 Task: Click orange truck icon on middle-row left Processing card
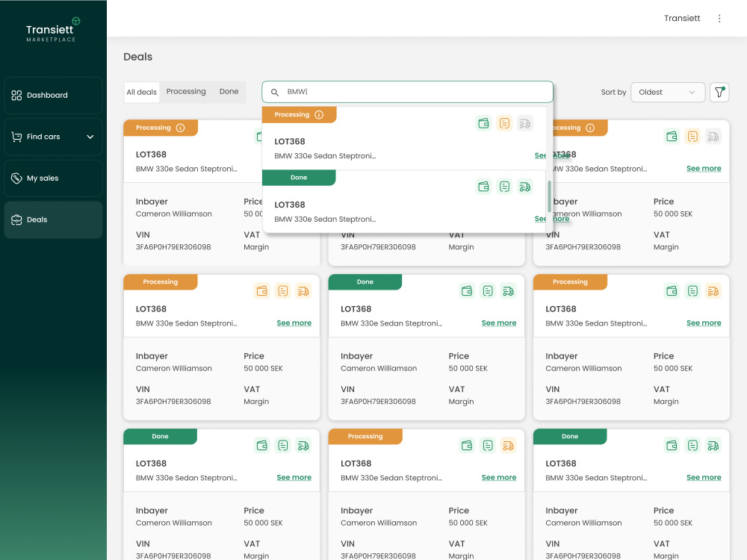303,291
